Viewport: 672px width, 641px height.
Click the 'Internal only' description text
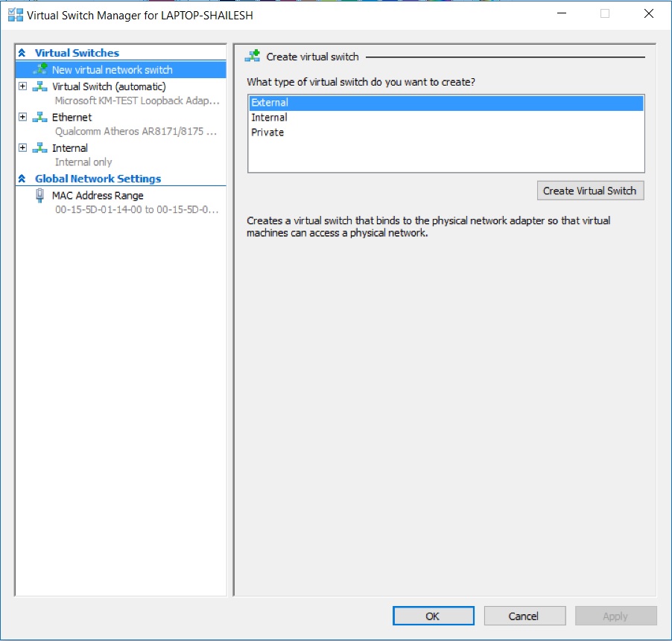pyautogui.click(x=83, y=162)
